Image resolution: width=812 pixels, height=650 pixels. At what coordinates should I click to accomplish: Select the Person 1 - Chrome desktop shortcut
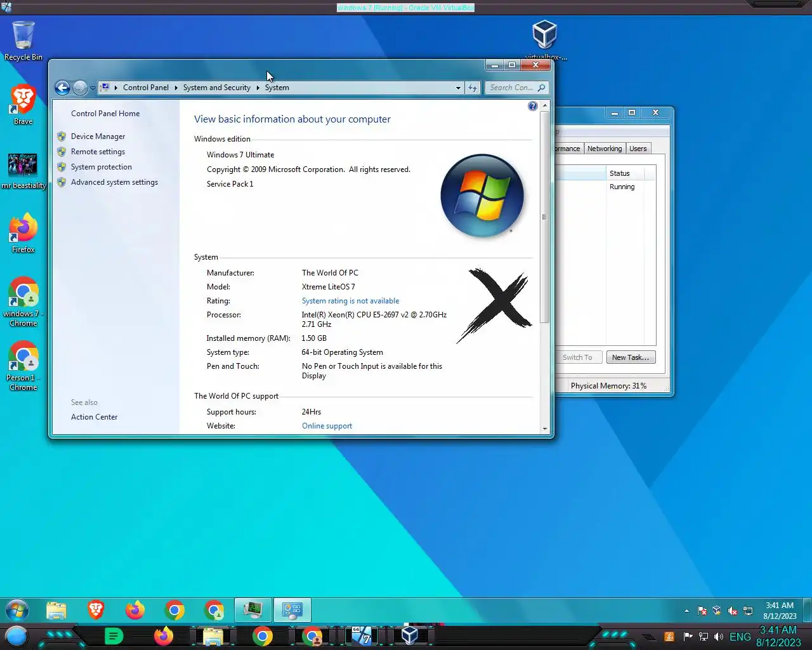pyautogui.click(x=23, y=366)
